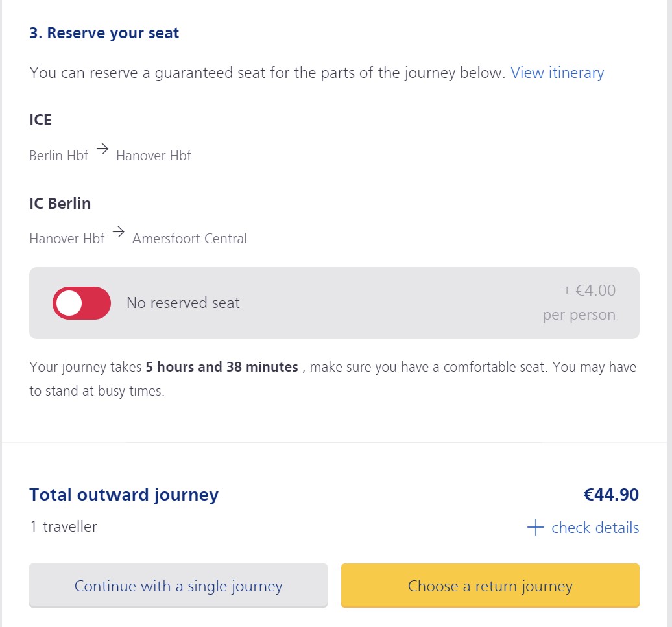672x627 pixels.
Task: Expand check details for the total price
Action: [595, 528]
